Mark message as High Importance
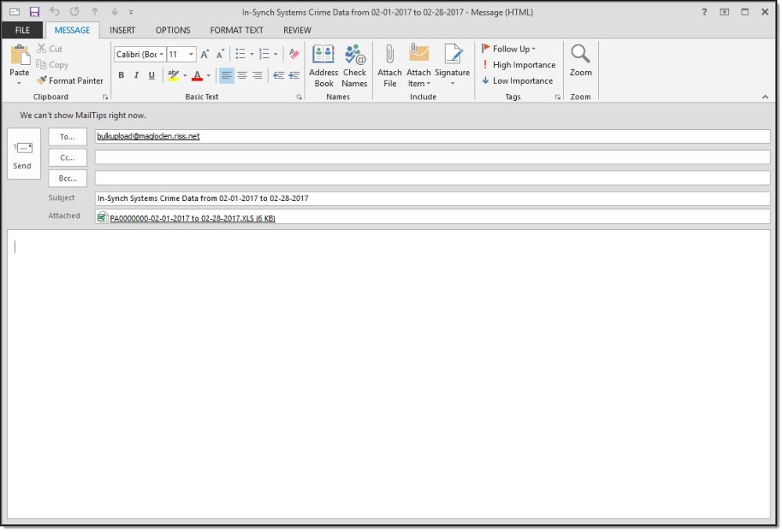The image size is (783, 532). click(518, 65)
